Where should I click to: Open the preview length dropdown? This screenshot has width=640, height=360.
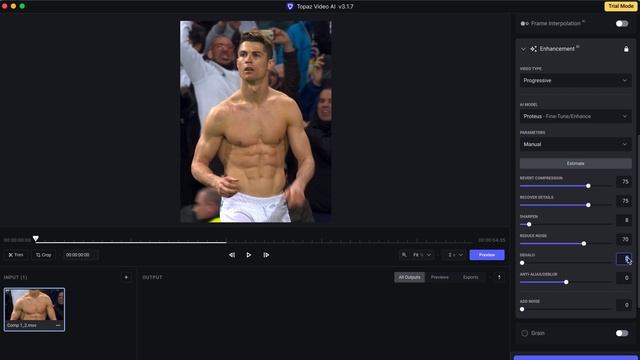(455, 255)
